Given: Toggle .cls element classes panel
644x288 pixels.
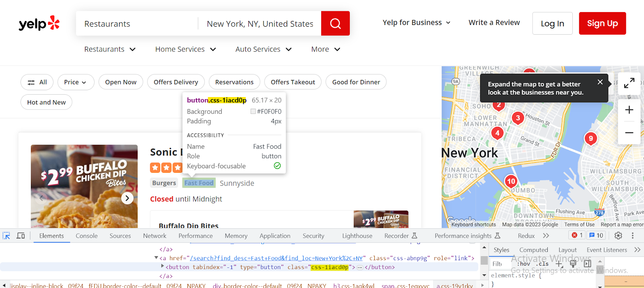Looking at the screenshot, I should click(x=543, y=264).
